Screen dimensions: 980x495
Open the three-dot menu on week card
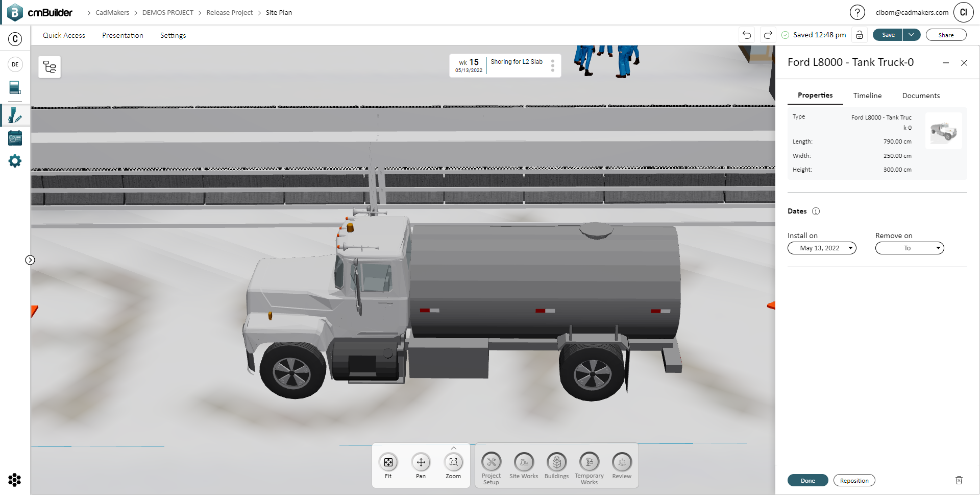click(x=553, y=65)
